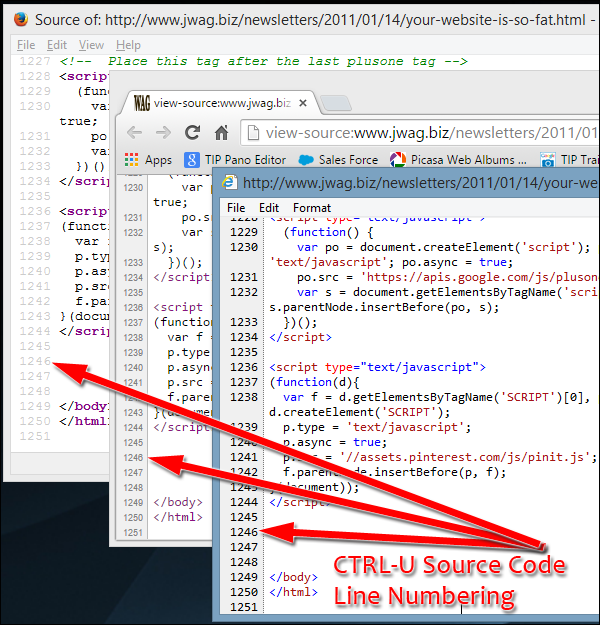Click the </html> tag in IE source viewer
The image size is (600, 625).
point(293,592)
